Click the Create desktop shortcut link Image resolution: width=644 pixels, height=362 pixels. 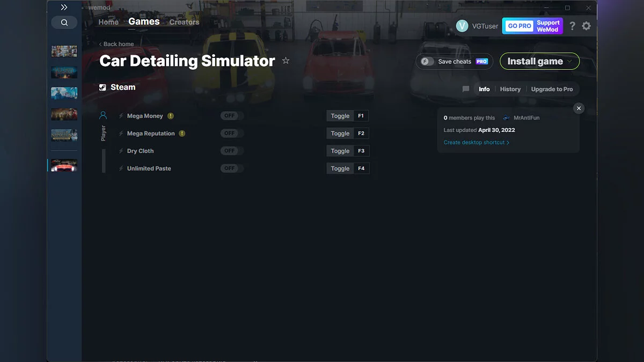point(474,142)
